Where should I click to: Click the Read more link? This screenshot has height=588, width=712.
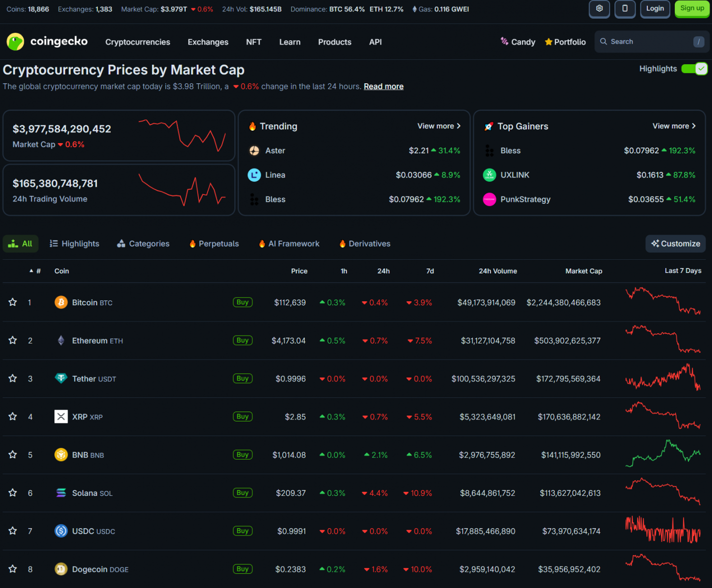pyautogui.click(x=383, y=86)
